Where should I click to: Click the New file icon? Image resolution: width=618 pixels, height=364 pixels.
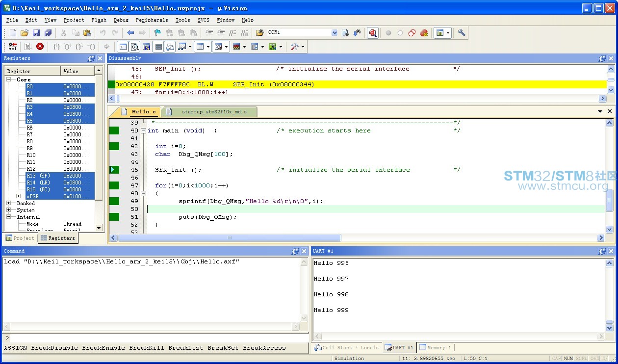13,33
